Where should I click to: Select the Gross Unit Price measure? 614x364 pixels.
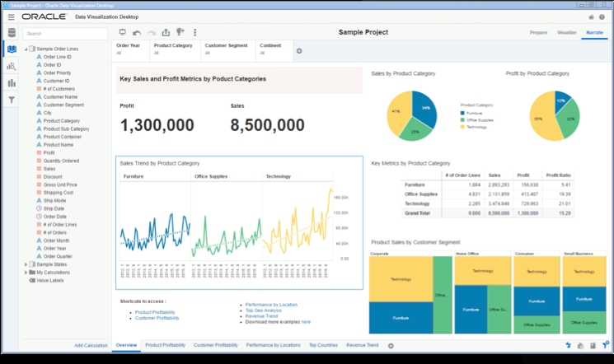pyautogui.click(x=60, y=184)
